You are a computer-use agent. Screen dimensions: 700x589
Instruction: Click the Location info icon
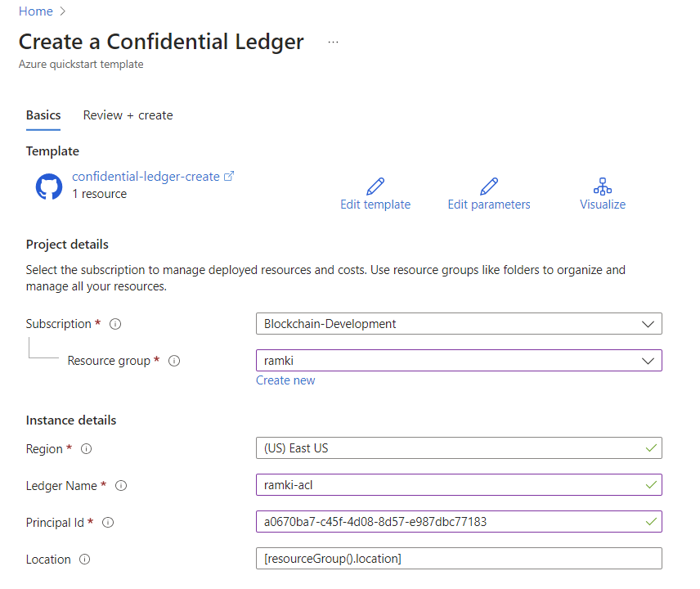pyautogui.click(x=85, y=559)
